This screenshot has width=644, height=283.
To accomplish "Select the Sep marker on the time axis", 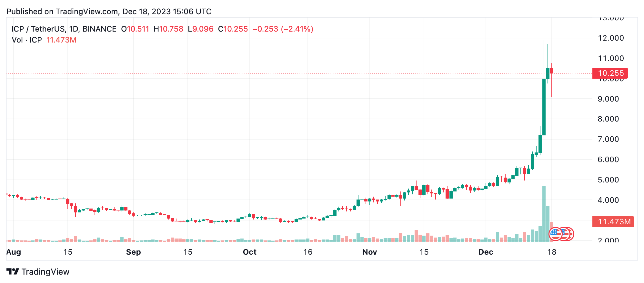I will [x=133, y=252].
